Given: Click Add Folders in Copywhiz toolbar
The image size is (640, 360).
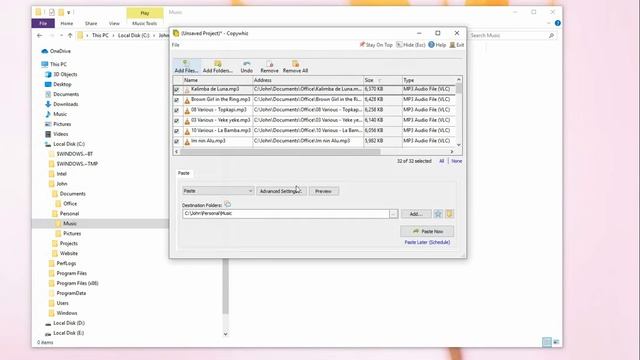Looking at the screenshot, I should [x=218, y=67].
